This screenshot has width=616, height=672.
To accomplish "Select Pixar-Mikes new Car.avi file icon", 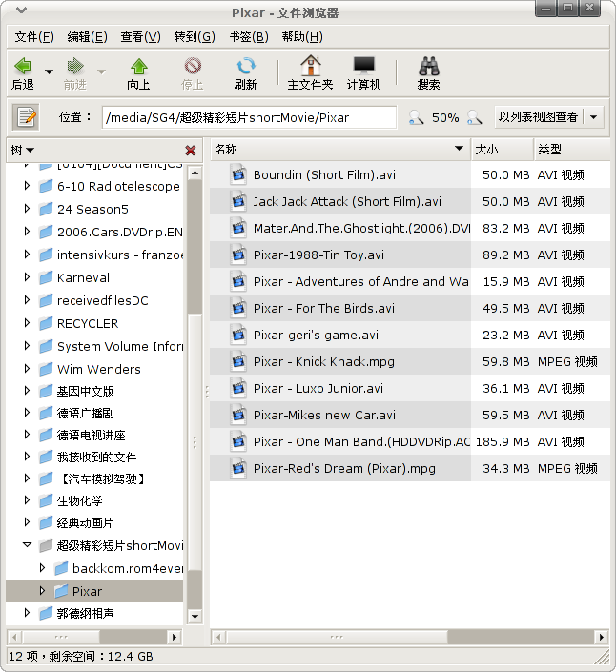I will coord(238,415).
